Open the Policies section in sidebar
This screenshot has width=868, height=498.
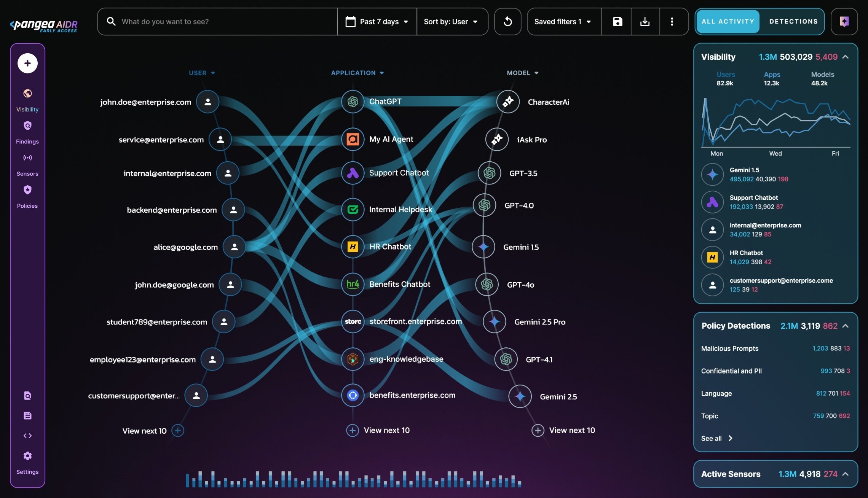(27, 197)
